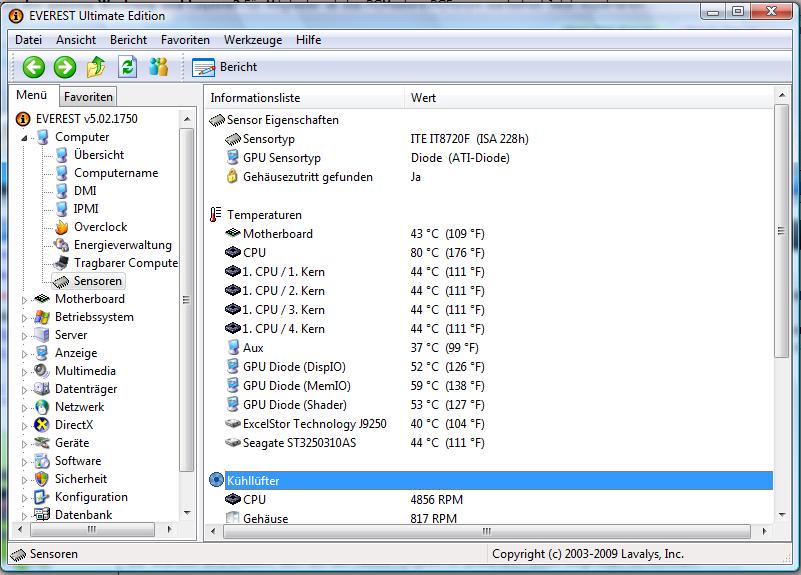Sort by the Informationsliste column header
Image resolution: width=801 pixels, height=575 pixels.
click(304, 98)
